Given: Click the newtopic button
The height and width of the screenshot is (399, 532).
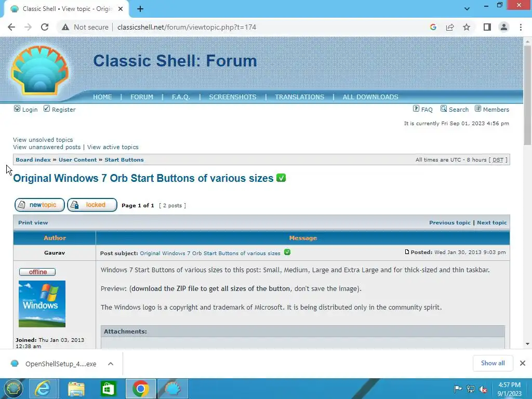Looking at the screenshot, I should (x=39, y=205).
